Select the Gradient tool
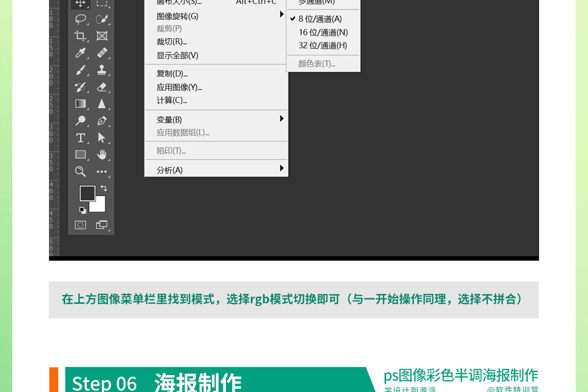The width and height of the screenshot is (588, 392). (80, 103)
